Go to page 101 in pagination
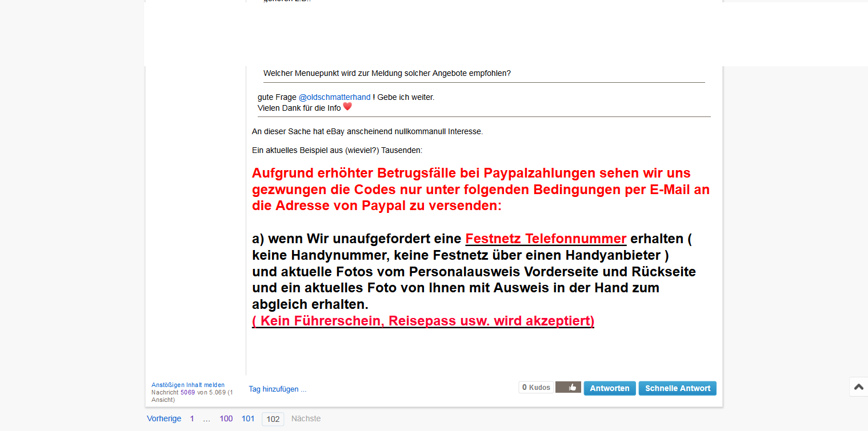Viewport: 868px width, 431px height. pos(248,418)
